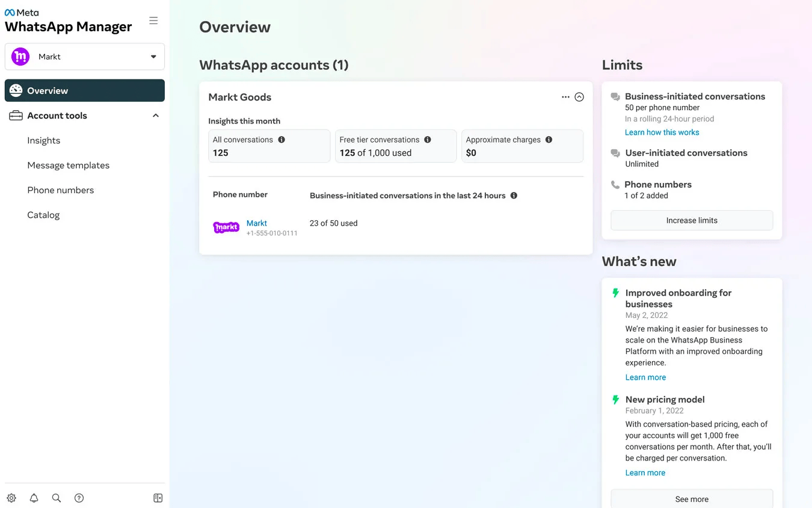Click the Free tier conversations info icon
Screen dimensions: 812x508
(x=428, y=139)
